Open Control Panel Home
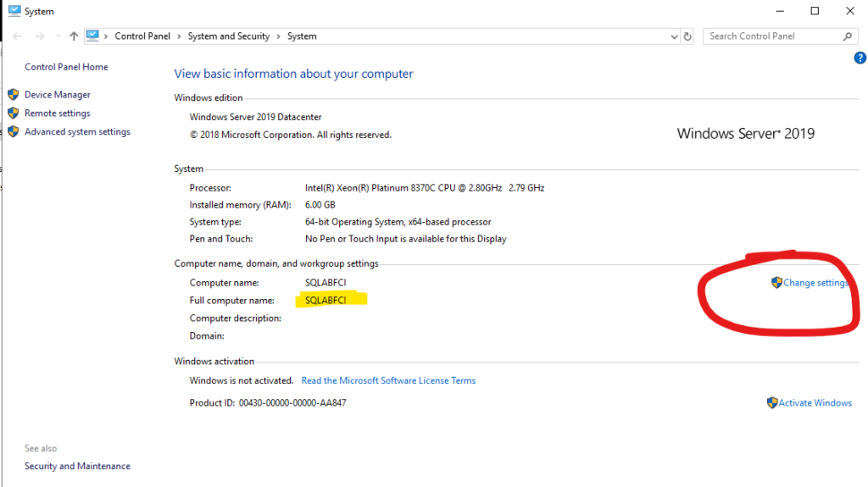The height and width of the screenshot is (487, 868). click(66, 67)
